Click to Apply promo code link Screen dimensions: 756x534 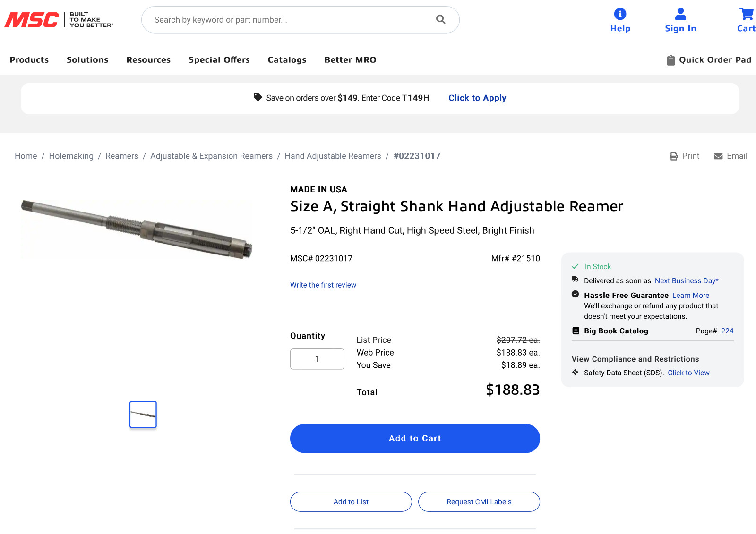click(477, 98)
